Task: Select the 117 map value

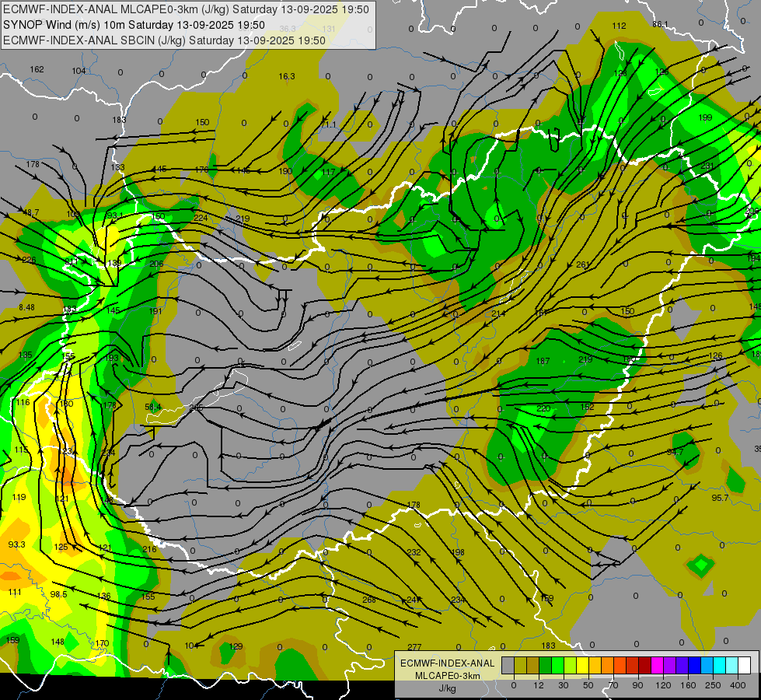Action: (x=328, y=172)
